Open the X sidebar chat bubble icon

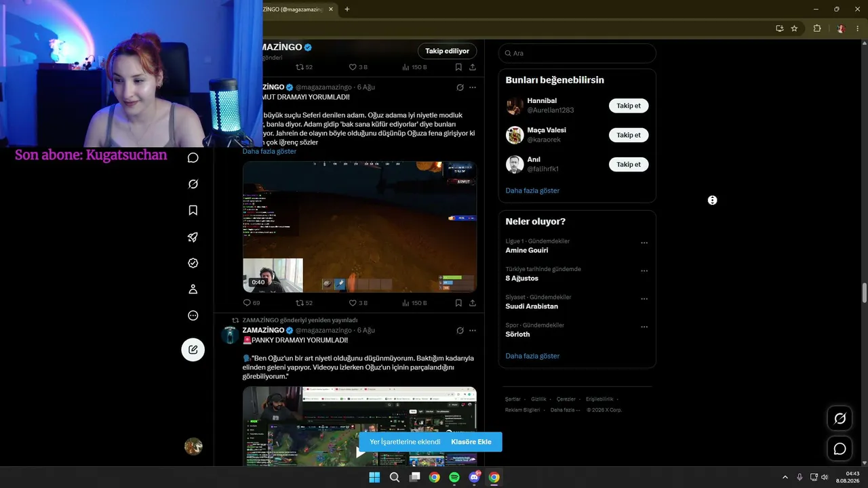click(193, 158)
